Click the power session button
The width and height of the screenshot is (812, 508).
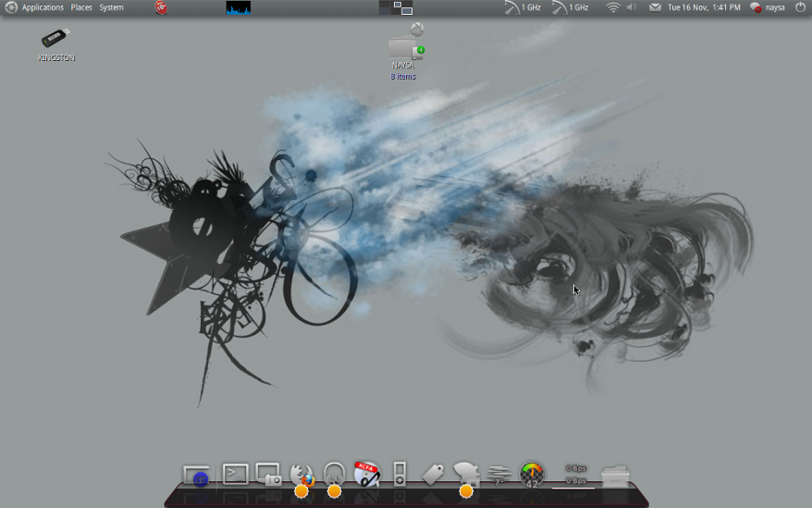(800, 7)
